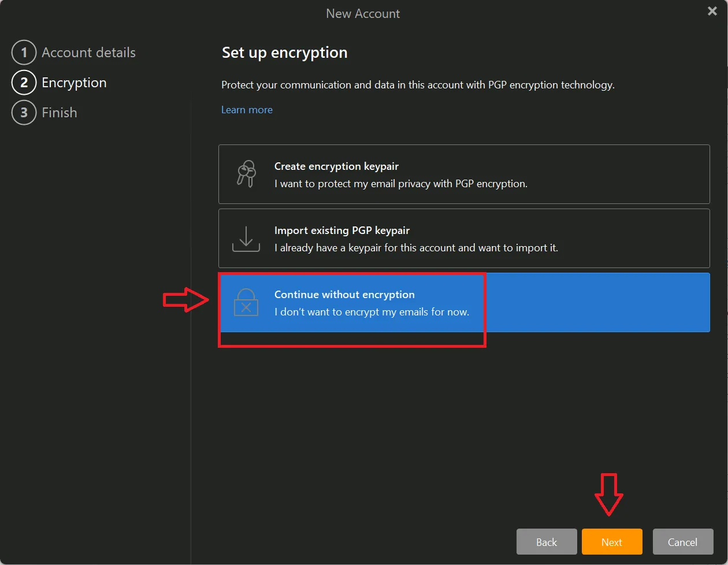The image size is (728, 565).
Task: Close the New Account dialog with X
Action: click(x=712, y=12)
